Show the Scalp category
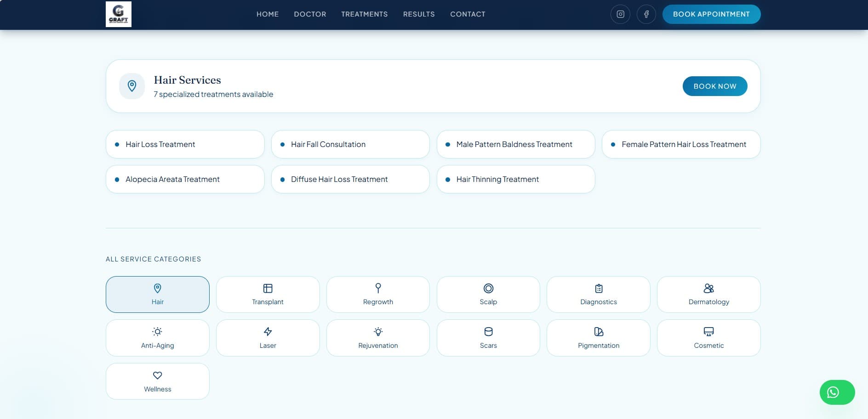The image size is (868, 419). click(x=488, y=294)
